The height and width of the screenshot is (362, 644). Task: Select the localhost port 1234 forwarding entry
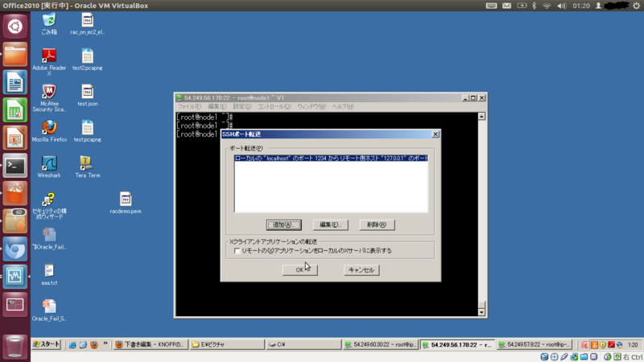331,158
